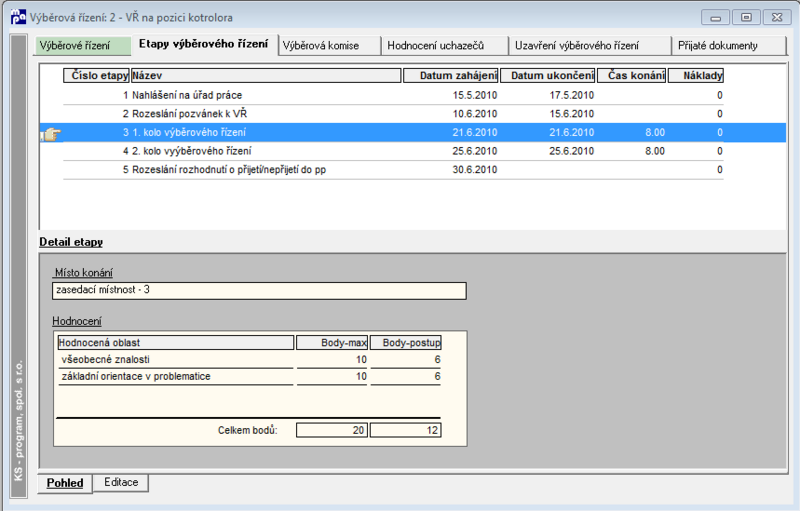
Task: Click the Hodnocená oblast column header
Action: (x=176, y=343)
